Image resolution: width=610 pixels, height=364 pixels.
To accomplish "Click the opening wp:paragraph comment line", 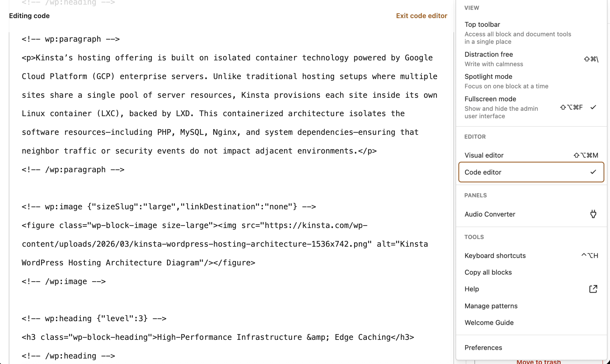I will (x=71, y=39).
